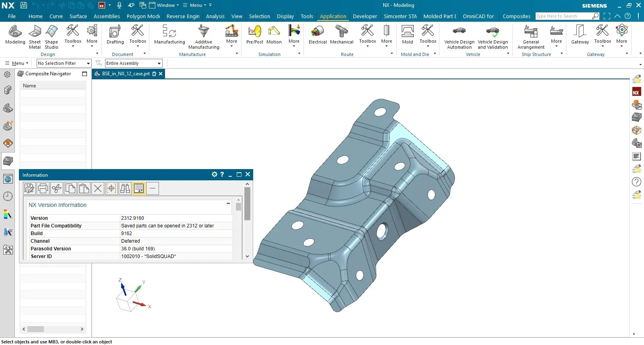Expand the Design group Toolbox dropdown
Viewport: 644px width, 345px height.
[73, 35]
